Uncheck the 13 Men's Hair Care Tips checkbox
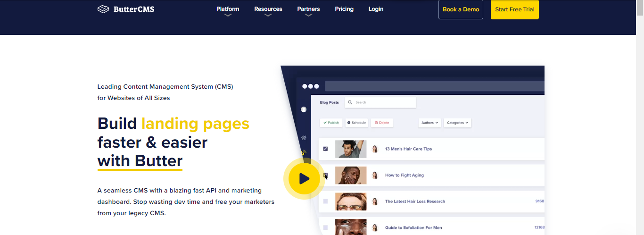Viewport: 644px width, 235px height. (325, 149)
